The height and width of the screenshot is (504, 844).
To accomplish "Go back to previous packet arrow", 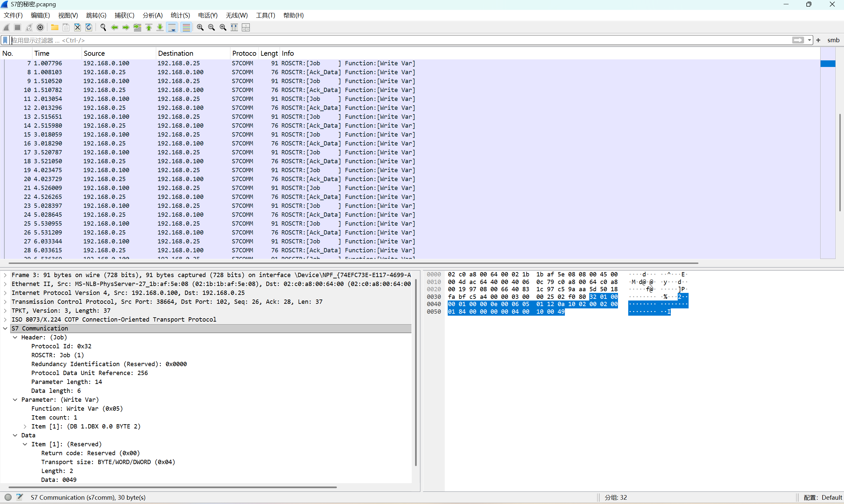I will coord(114,27).
